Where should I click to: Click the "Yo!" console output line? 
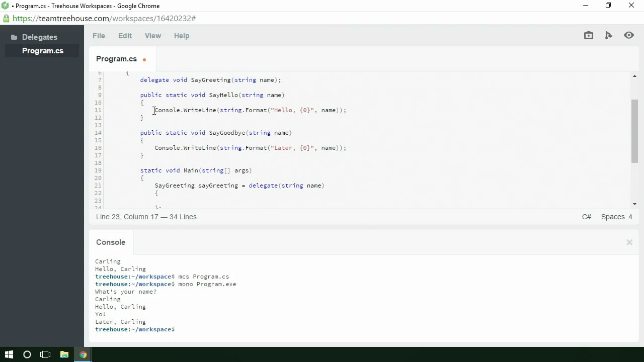point(101,314)
